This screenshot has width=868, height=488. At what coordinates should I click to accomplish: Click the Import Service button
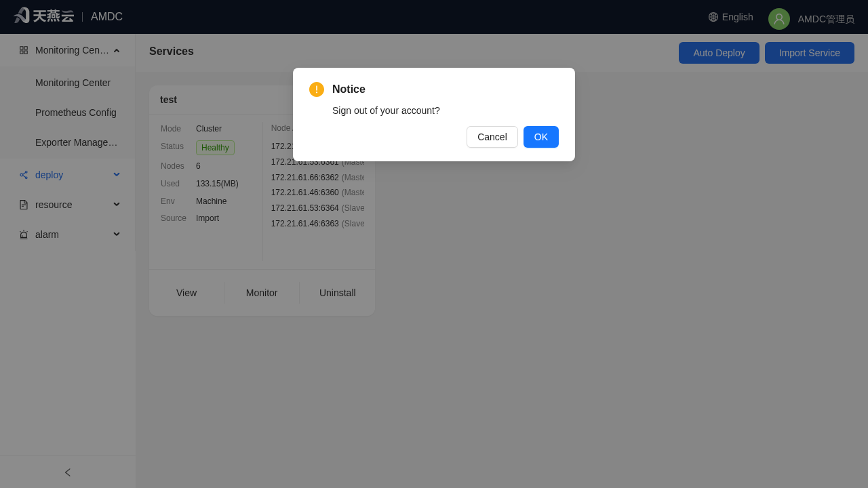point(810,53)
